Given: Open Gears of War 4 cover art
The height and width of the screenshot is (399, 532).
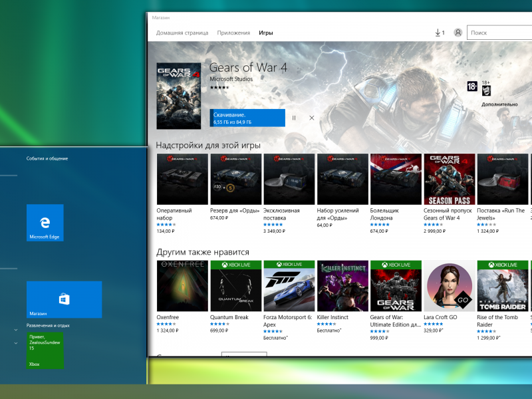Looking at the screenshot, I should (x=179, y=96).
